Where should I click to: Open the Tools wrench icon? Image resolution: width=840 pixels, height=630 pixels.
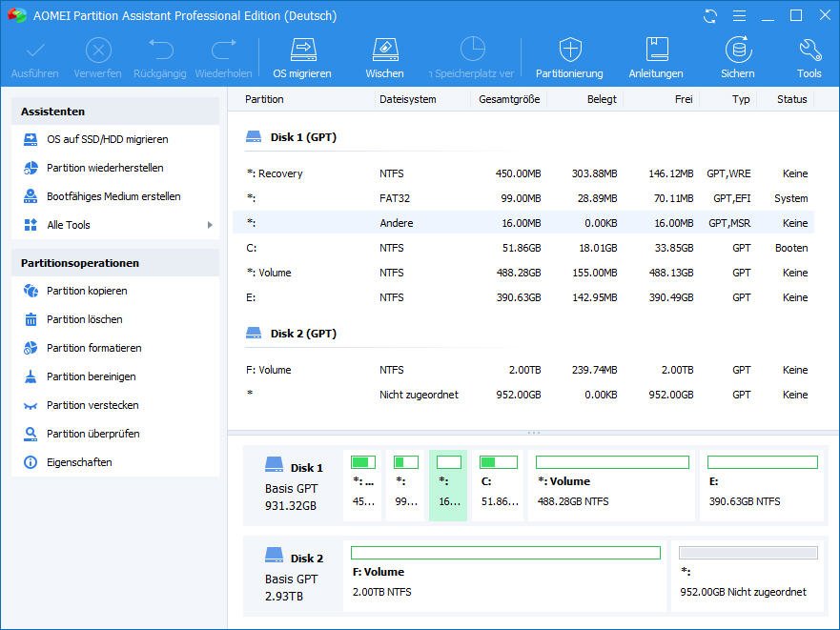[x=809, y=50]
